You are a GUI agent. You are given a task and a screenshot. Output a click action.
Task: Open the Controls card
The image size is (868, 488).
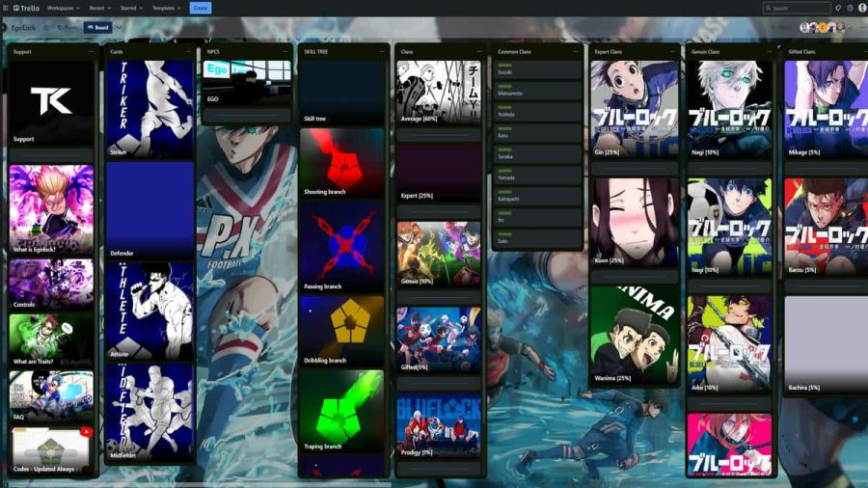coord(51,285)
